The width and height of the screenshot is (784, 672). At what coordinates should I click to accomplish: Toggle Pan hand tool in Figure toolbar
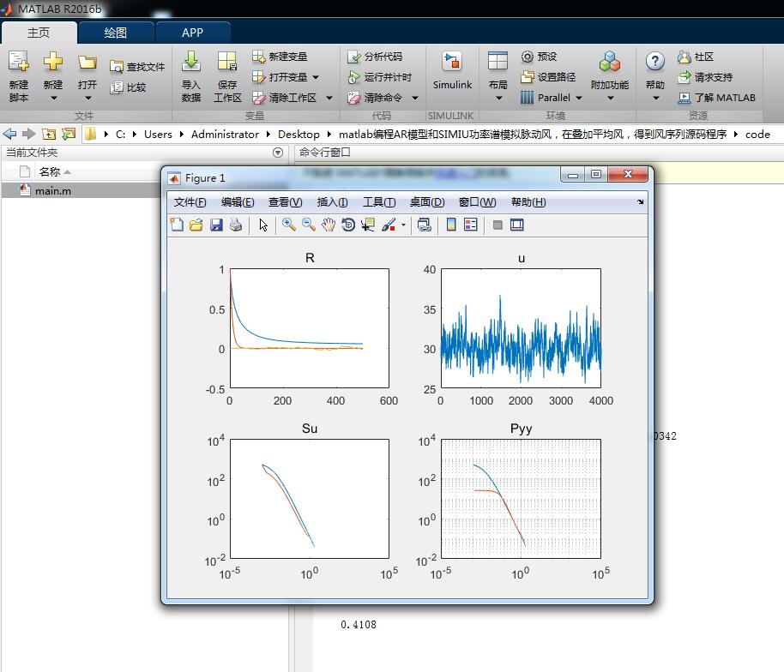(328, 225)
